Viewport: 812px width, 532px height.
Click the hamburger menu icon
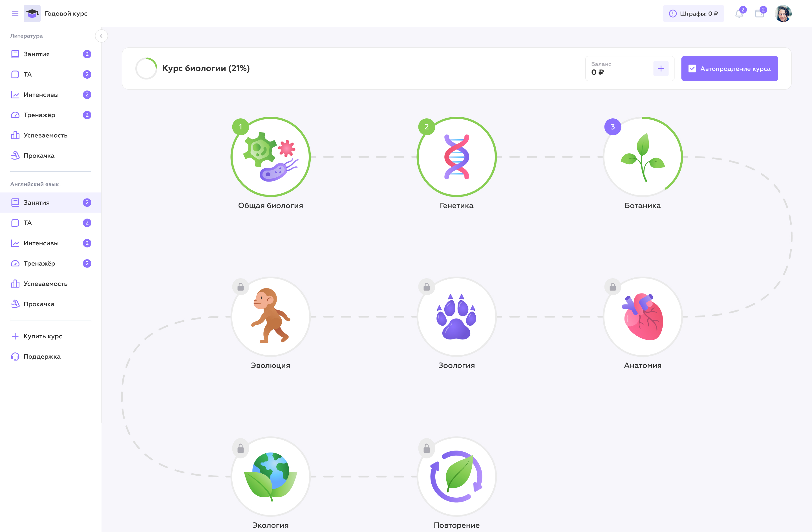(15, 14)
